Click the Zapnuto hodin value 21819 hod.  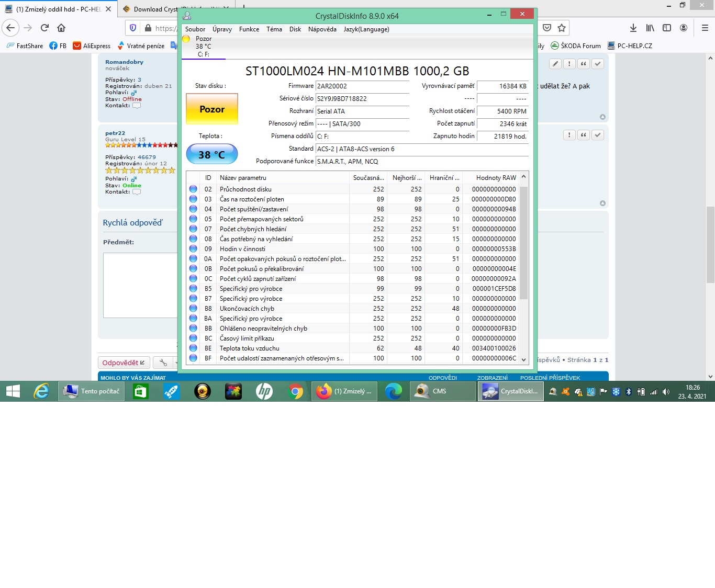point(503,137)
